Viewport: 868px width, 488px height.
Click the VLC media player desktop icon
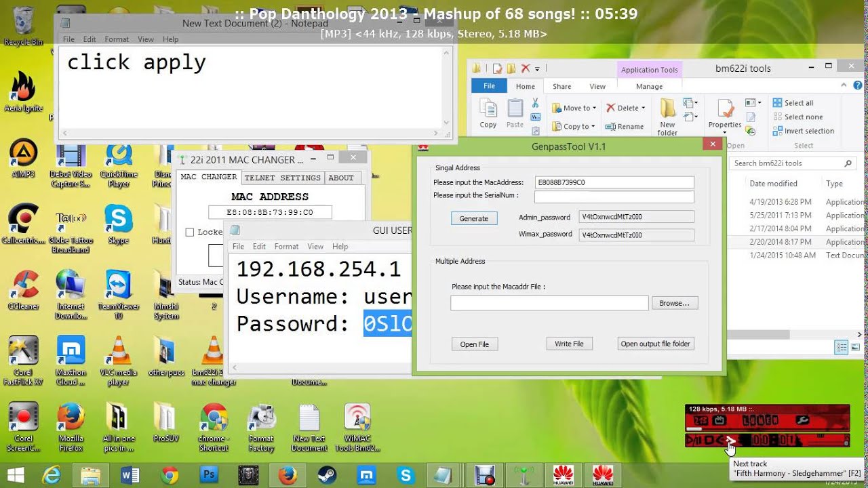click(118, 361)
